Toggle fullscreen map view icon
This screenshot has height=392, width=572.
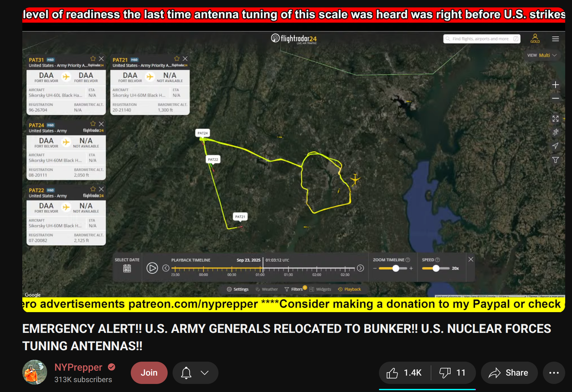point(555,119)
